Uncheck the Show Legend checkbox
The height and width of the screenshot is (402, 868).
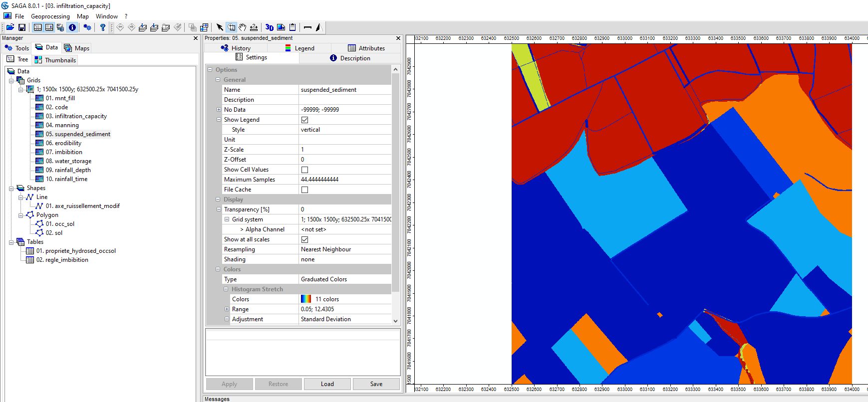click(304, 120)
